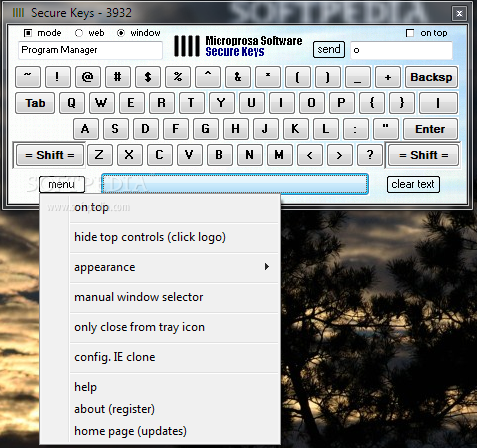Viewport: 477px width, 448px height.
Task: Click the K key
Action: click(296, 129)
